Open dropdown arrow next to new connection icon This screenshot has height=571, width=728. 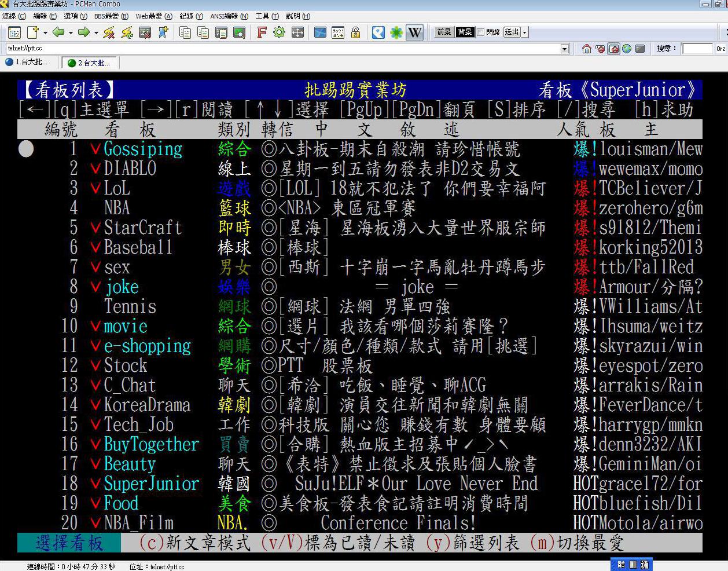pyautogui.click(x=45, y=32)
